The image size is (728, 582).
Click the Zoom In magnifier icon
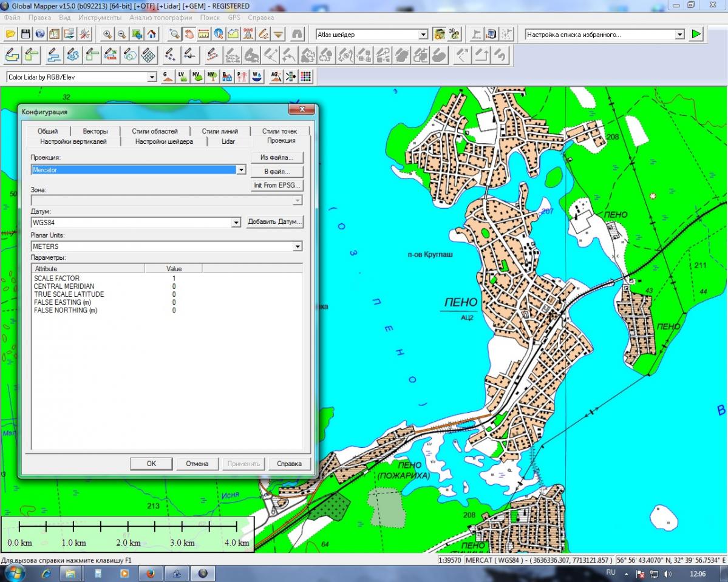click(x=107, y=34)
